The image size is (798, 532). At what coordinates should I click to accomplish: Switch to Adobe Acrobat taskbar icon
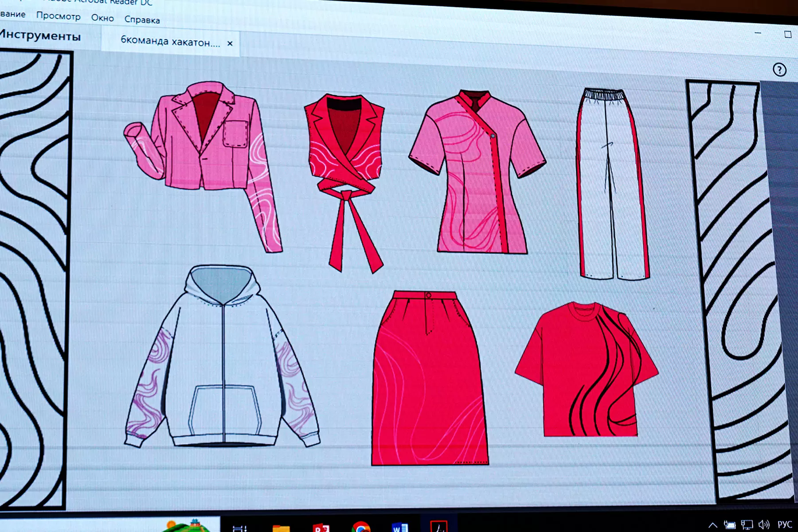click(x=439, y=526)
